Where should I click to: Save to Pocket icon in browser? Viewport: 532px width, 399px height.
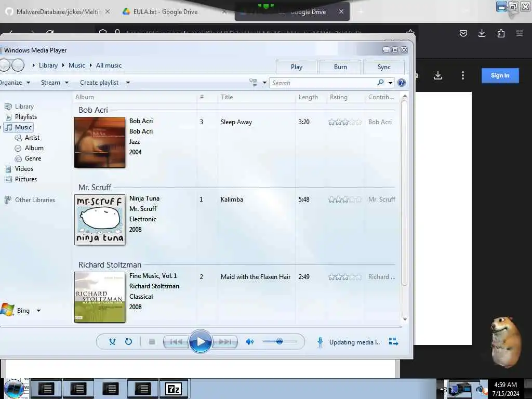pyautogui.click(x=463, y=33)
